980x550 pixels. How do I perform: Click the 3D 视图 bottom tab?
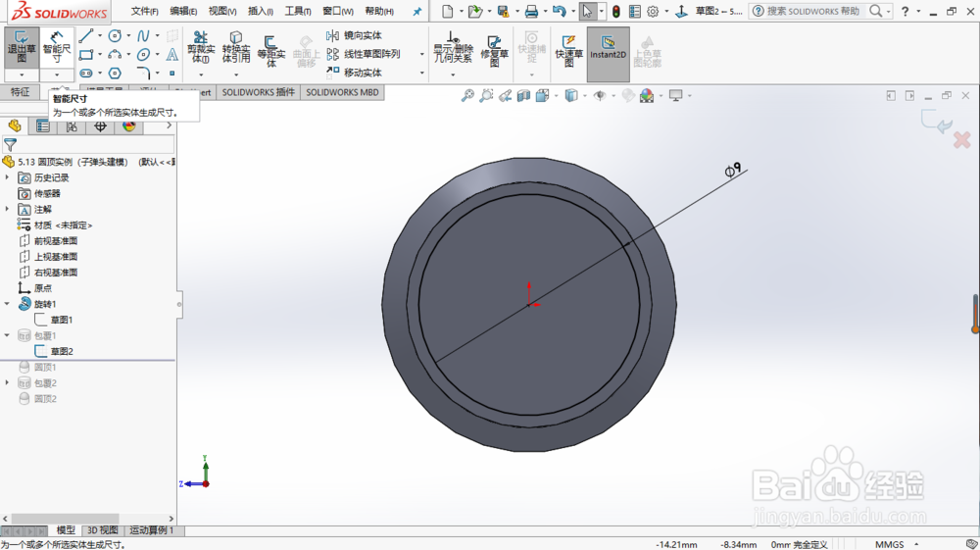[x=102, y=530]
